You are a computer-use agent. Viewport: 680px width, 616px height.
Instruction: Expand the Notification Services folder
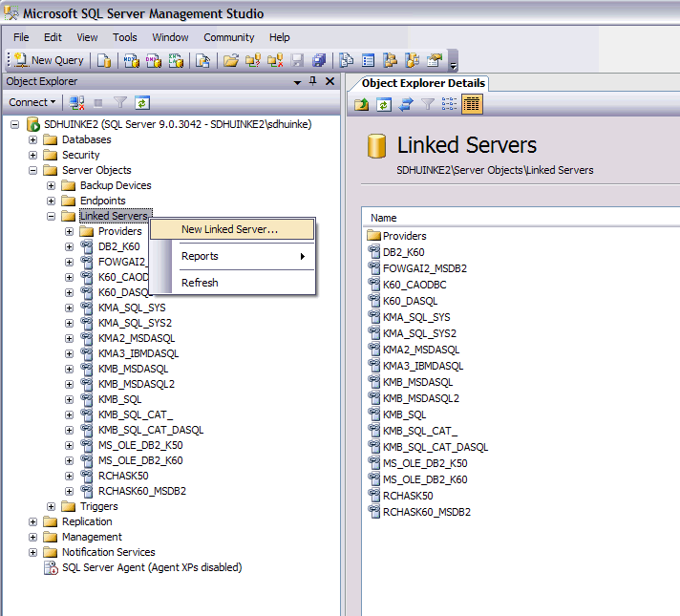(x=33, y=552)
